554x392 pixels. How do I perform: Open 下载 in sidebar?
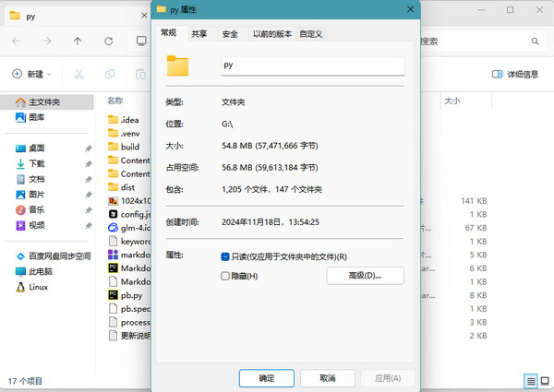pos(30,163)
